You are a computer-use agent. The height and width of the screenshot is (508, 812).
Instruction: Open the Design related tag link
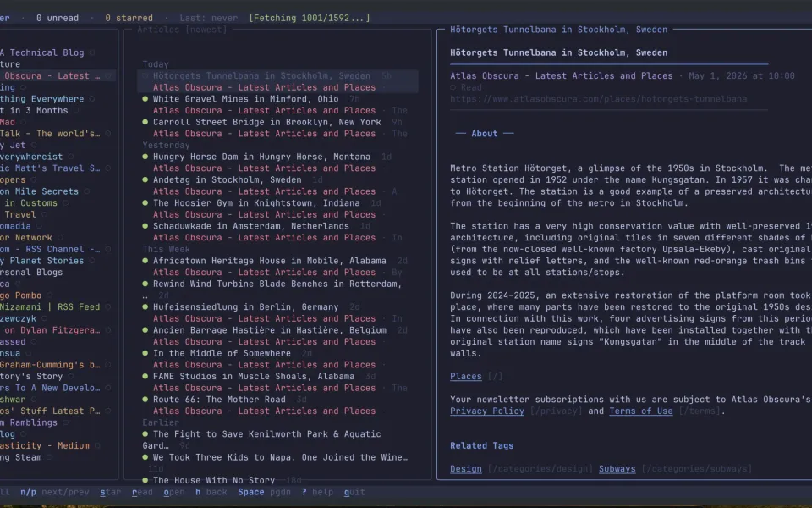(465, 468)
